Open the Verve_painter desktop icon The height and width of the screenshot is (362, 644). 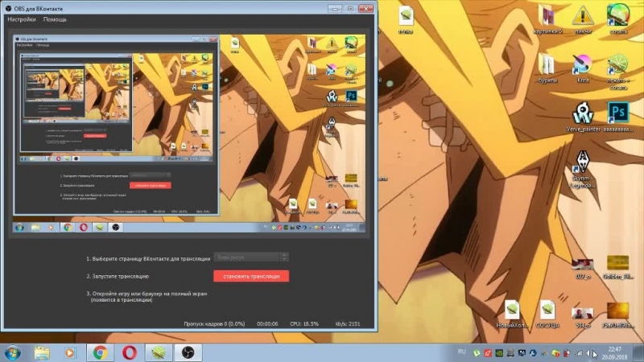pyautogui.click(x=583, y=117)
